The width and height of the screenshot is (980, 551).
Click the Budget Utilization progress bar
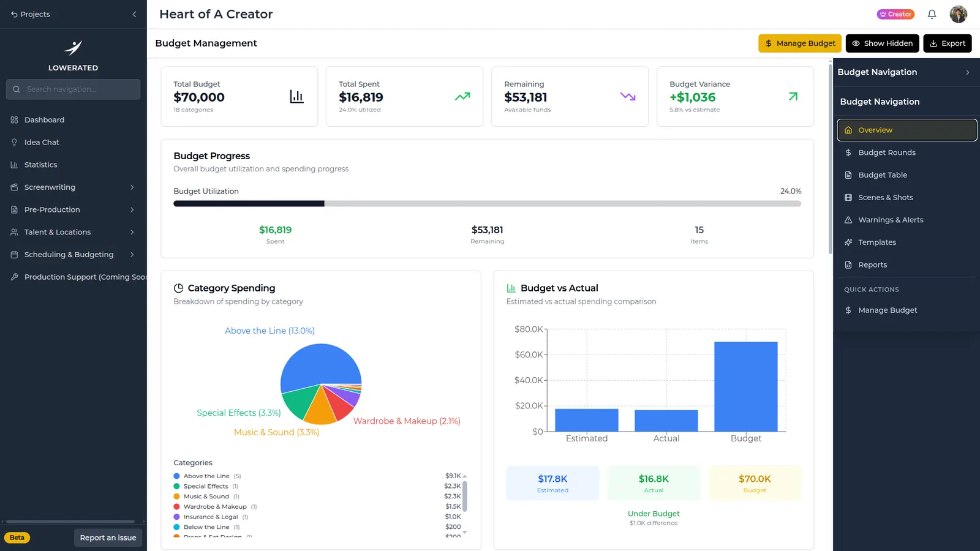(x=488, y=204)
